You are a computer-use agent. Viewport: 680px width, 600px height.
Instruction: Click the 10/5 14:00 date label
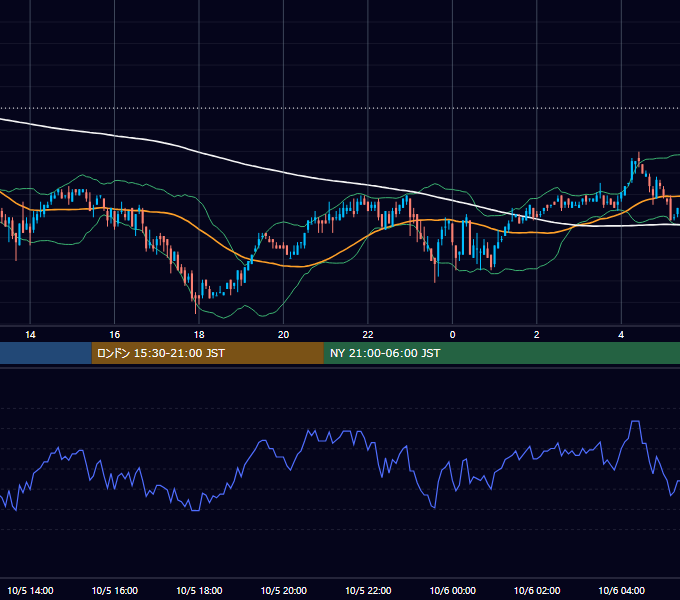click(x=30, y=590)
